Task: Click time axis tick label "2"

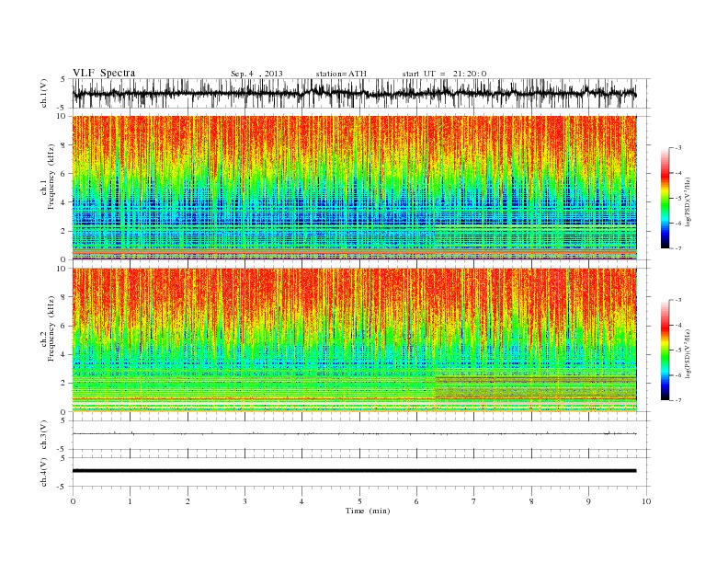Action: tap(188, 501)
